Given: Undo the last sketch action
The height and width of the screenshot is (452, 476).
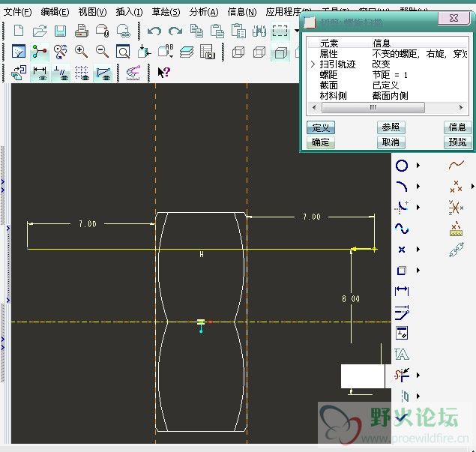Looking at the screenshot, I should pos(154,31).
